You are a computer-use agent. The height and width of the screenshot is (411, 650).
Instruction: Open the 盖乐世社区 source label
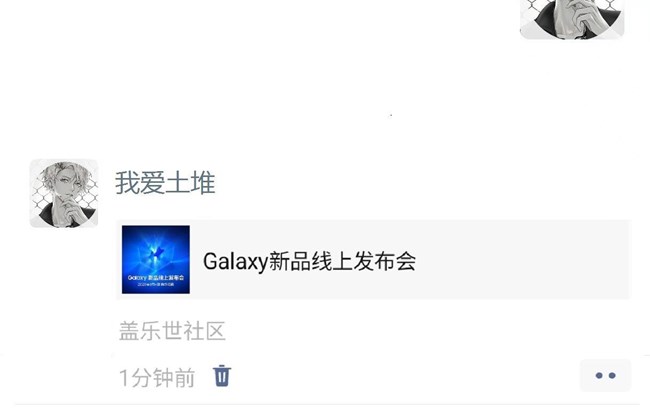[172, 331]
